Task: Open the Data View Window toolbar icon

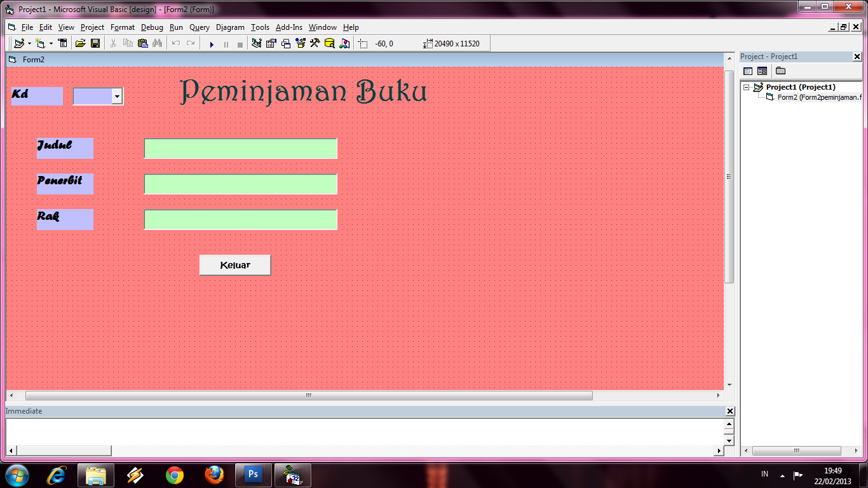Action: pyautogui.click(x=330, y=43)
